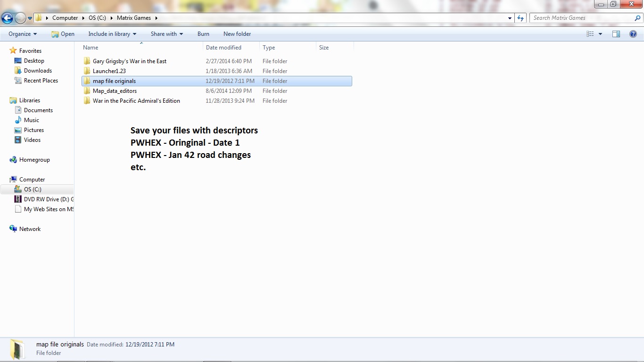Select Matrix Games in the address breadcrumb
The height and width of the screenshot is (362, 644).
point(134,18)
